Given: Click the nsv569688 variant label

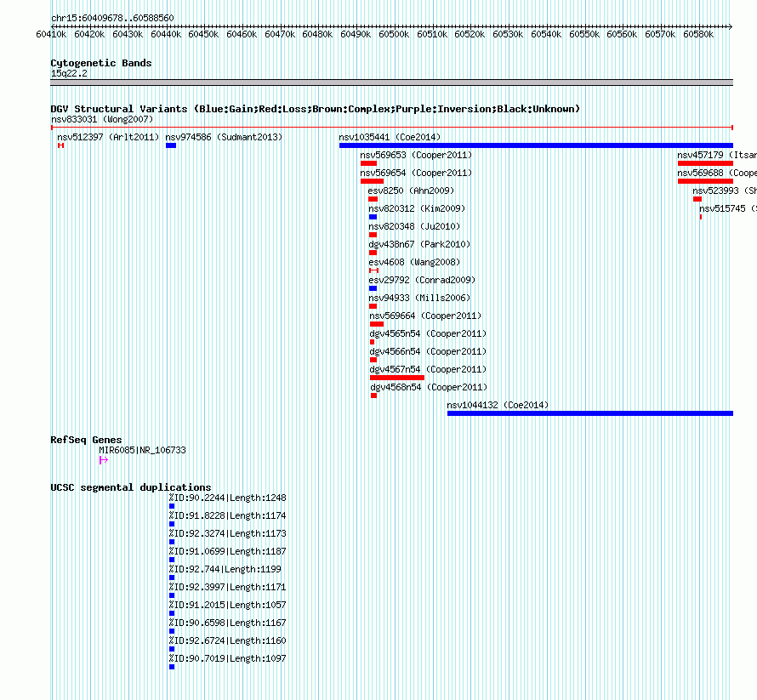Looking at the screenshot, I should (x=716, y=173).
